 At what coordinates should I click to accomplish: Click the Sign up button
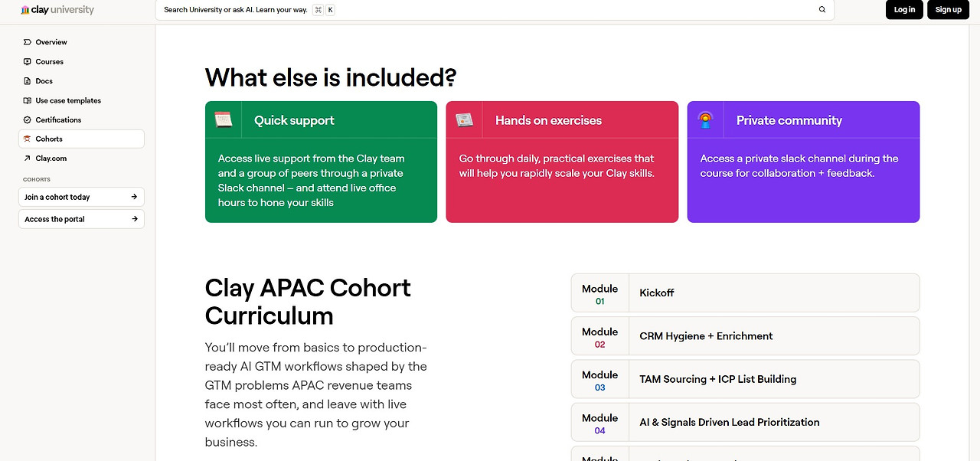(948, 9)
